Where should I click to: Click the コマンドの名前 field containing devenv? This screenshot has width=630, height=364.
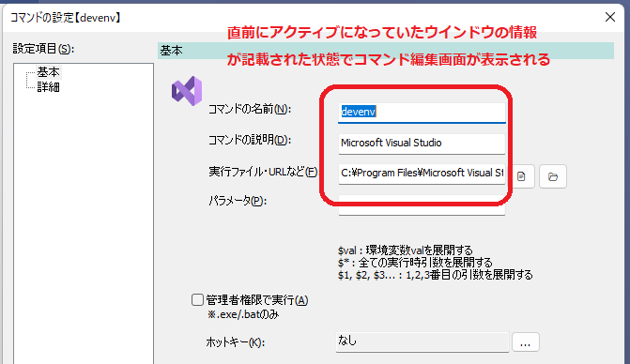point(422,112)
